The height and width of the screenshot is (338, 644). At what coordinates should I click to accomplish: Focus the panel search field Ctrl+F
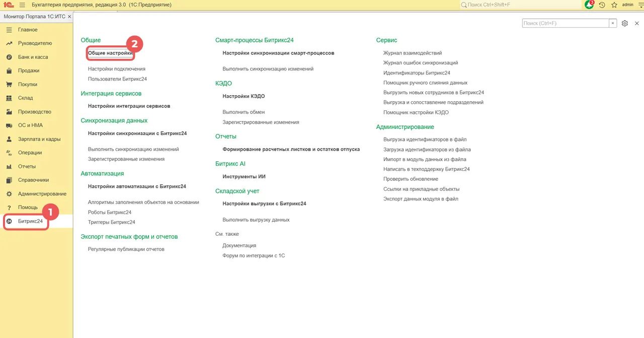[x=566, y=23]
